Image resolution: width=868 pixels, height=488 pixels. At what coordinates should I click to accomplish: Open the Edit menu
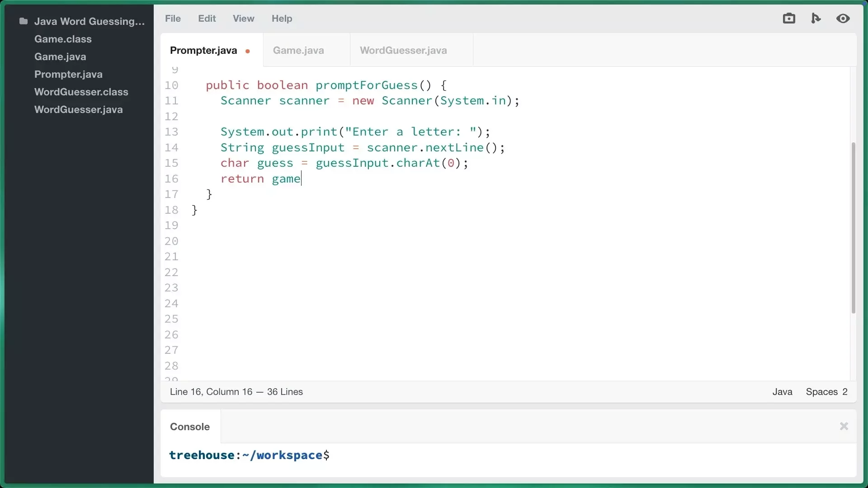[207, 19]
